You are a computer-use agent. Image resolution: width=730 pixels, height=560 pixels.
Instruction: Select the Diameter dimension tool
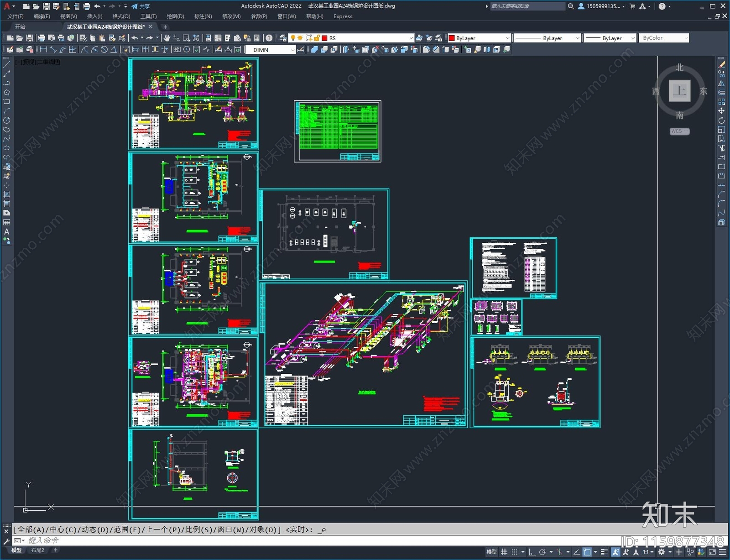point(104,49)
